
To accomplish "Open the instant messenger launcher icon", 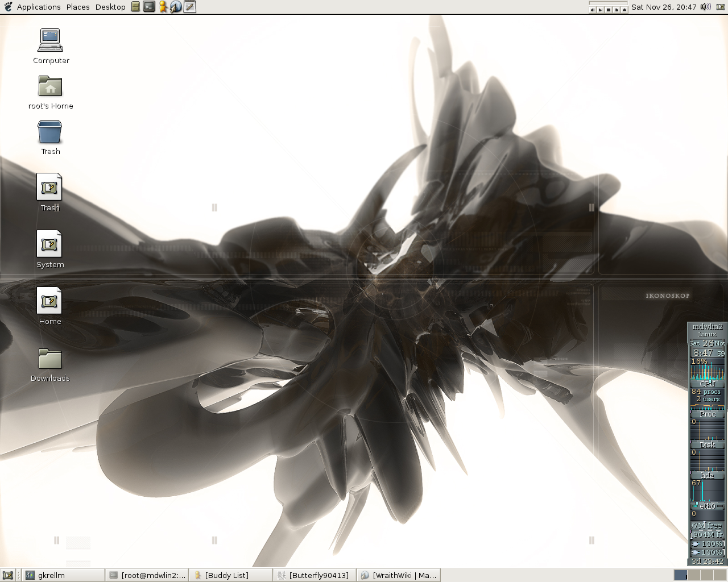I will (x=163, y=7).
